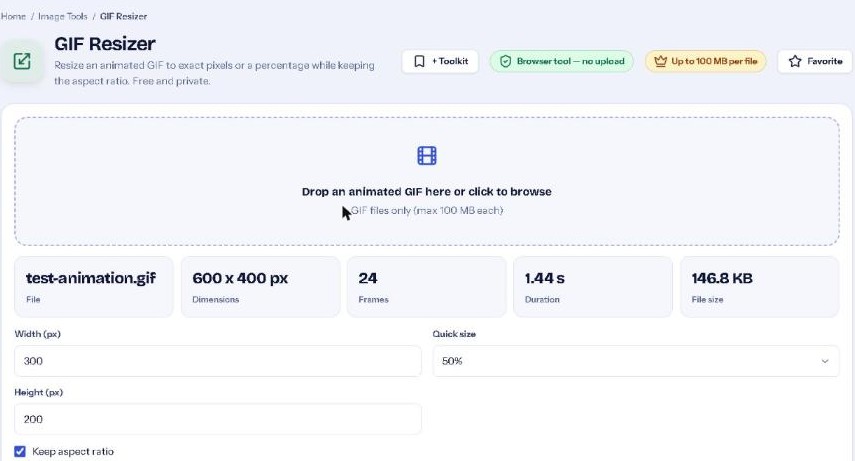Click the GIF drop zone to browse

coord(427,181)
